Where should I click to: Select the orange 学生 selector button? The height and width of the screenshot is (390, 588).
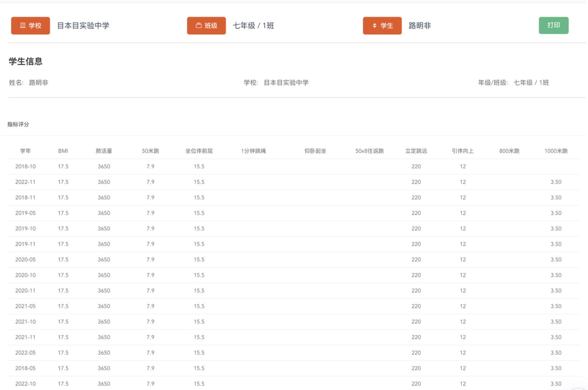pos(382,25)
